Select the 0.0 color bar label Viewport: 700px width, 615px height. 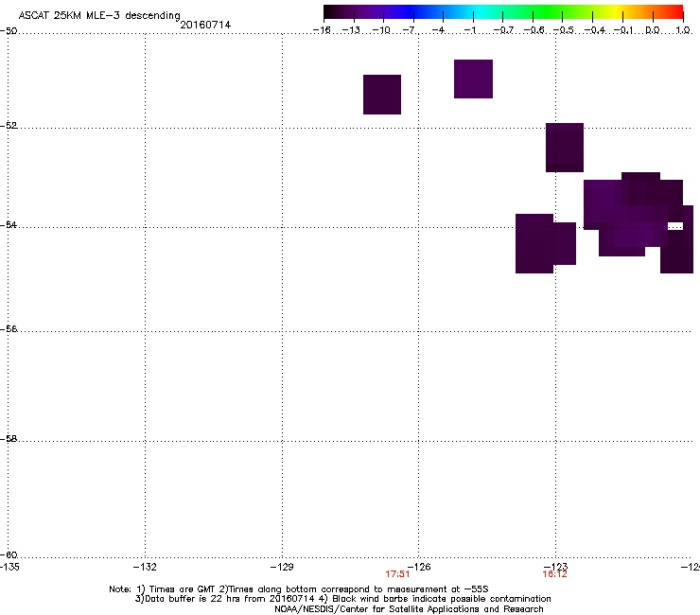click(x=653, y=30)
